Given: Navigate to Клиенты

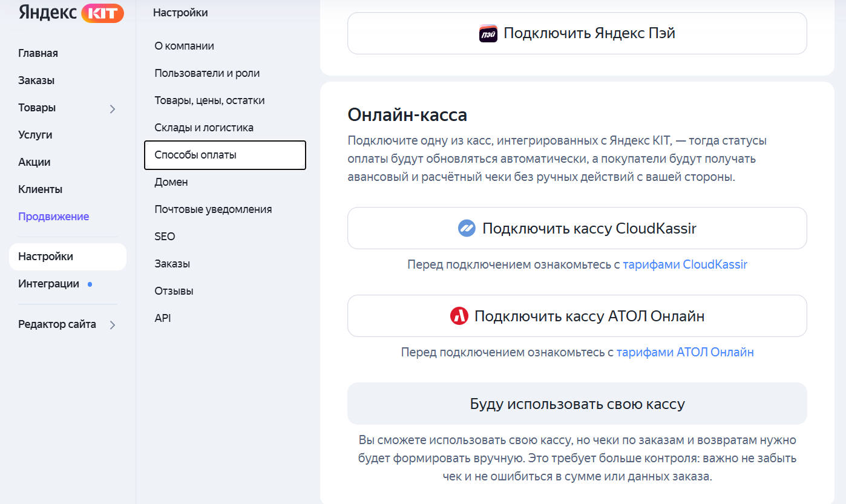Looking at the screenshot, I should click(40, 189).
